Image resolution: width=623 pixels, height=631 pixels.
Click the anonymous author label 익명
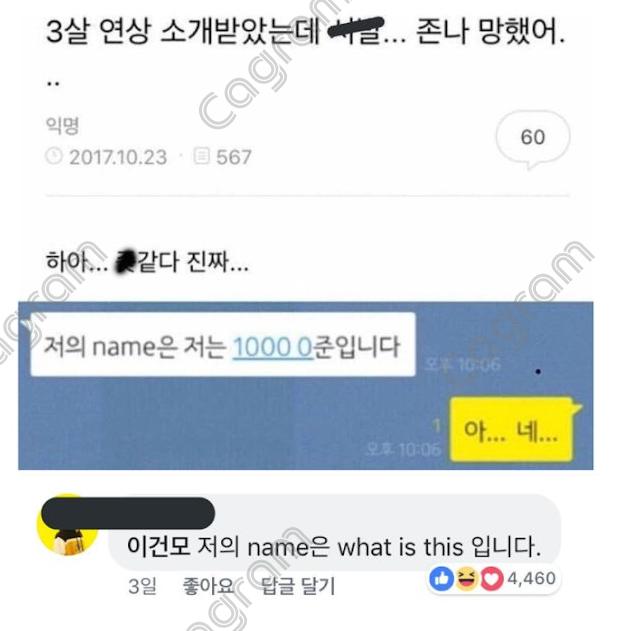(x=62, y=126)
